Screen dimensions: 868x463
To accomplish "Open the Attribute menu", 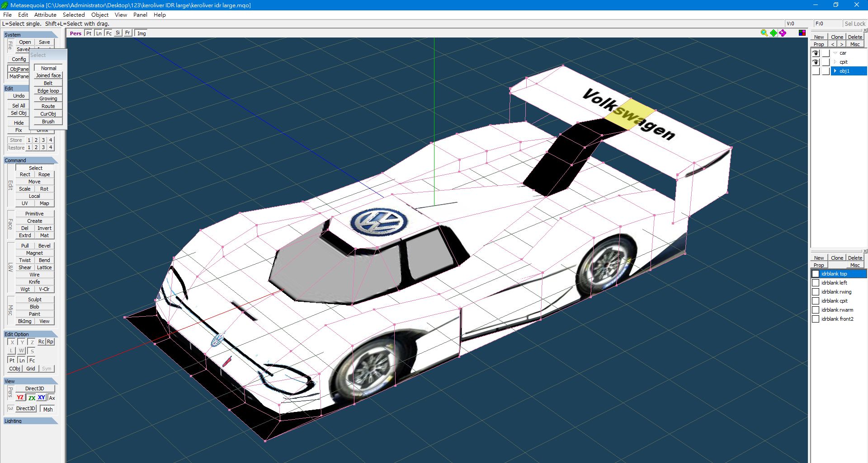I will 45,15.
